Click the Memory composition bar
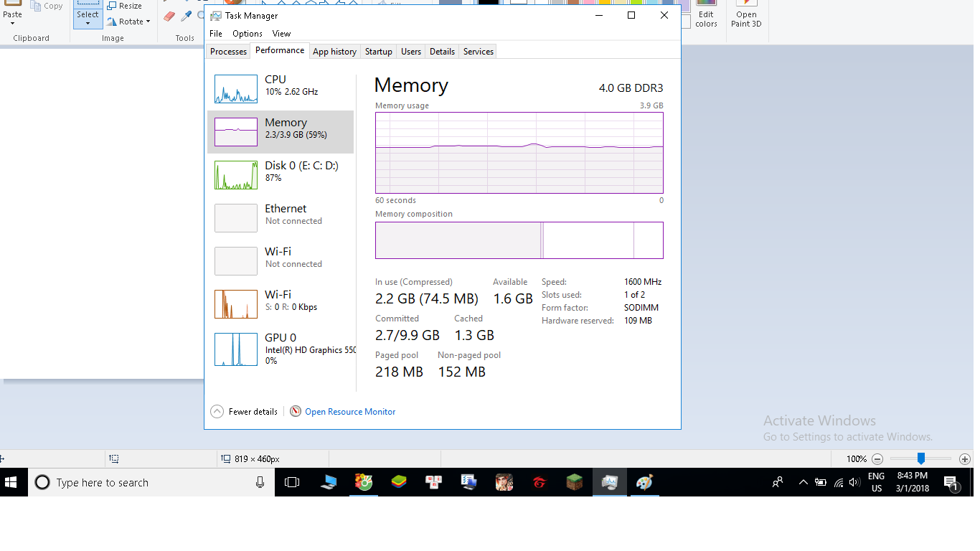The width and height of the screenshot is (980, 551). pyautogui.click(x=519, y=240)
